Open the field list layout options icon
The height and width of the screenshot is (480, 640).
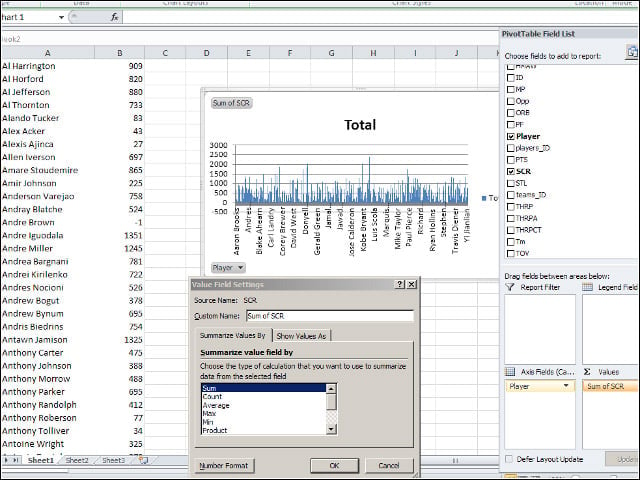[x=631, y=53]
